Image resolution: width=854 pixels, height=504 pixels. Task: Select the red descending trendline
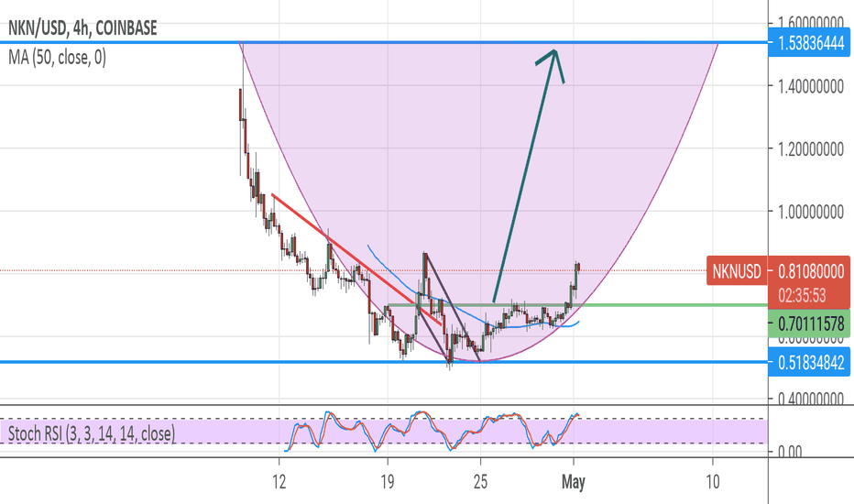pos(356,258)
